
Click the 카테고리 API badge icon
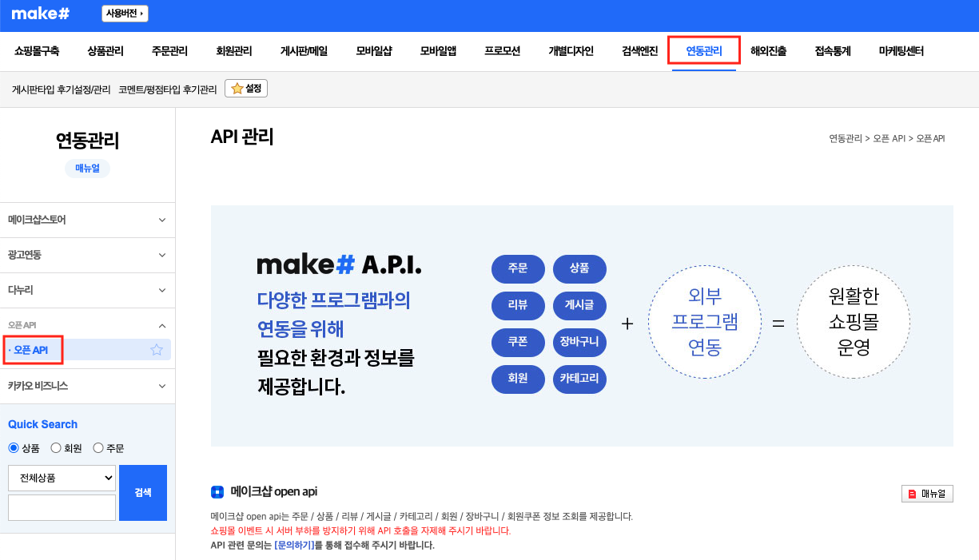pos(579,379)
